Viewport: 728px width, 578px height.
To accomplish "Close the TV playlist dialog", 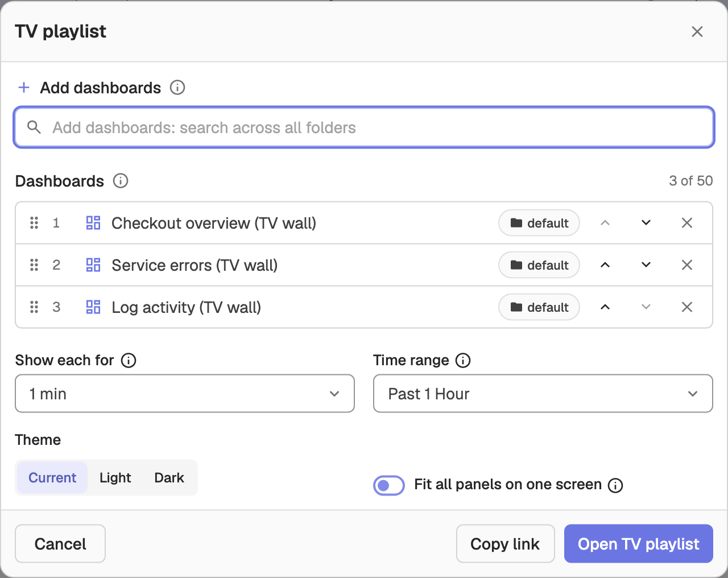I will [x=697, y=32].
